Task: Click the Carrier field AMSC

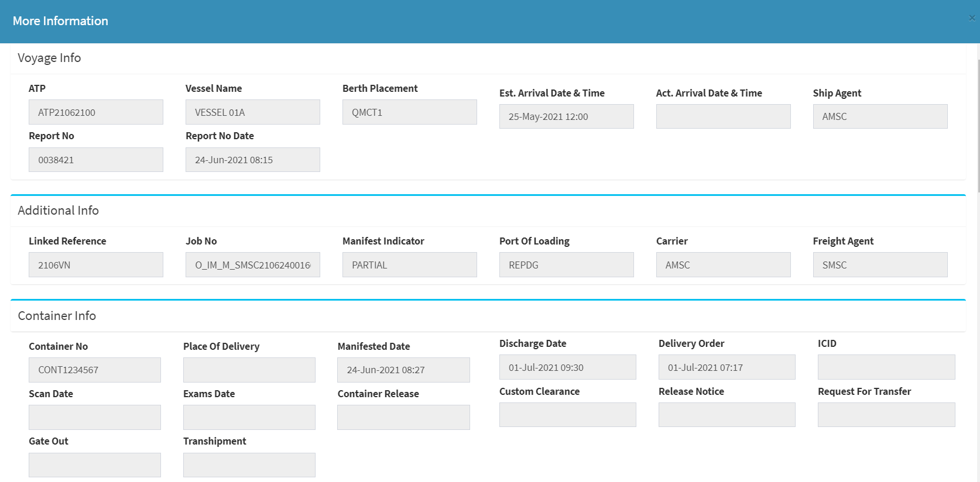Action: (724, 264)
